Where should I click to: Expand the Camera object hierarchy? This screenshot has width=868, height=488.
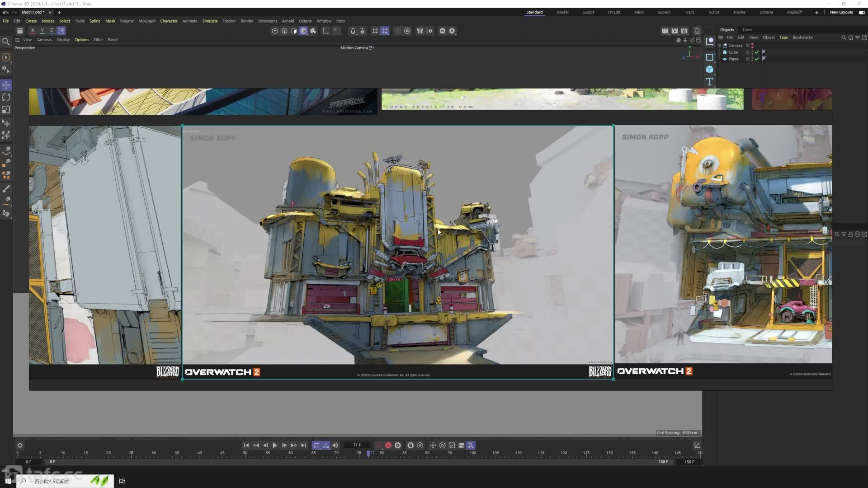(x=719, y=46)
